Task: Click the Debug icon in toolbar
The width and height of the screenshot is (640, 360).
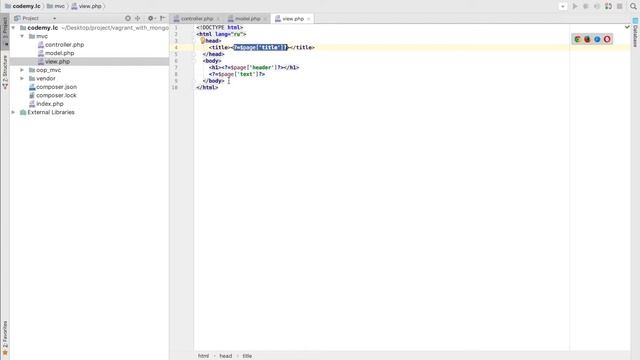Action: 586,6
